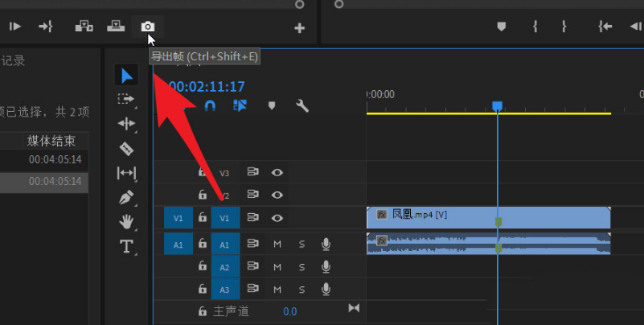This screenshot has height=325, width=644.
Task: Mute audio track A1
Action: tap(277, 245)
